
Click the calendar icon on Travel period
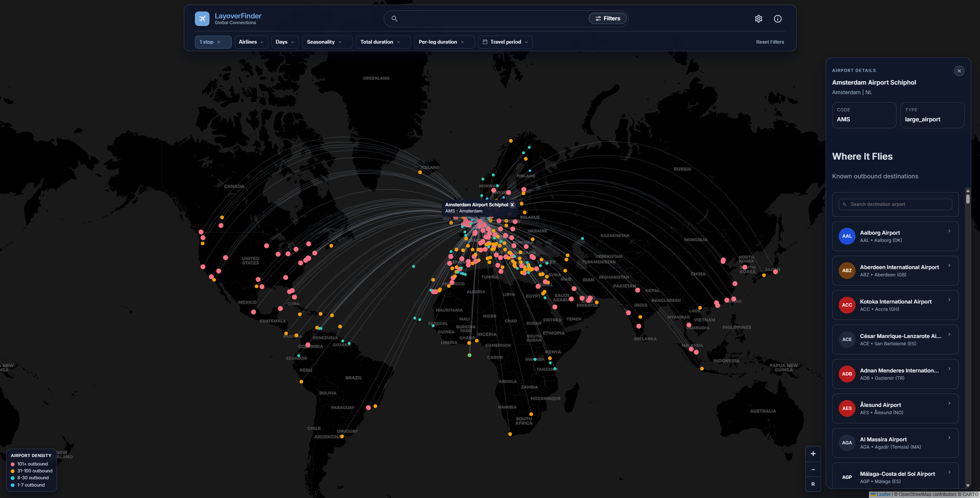pos(485,42)
